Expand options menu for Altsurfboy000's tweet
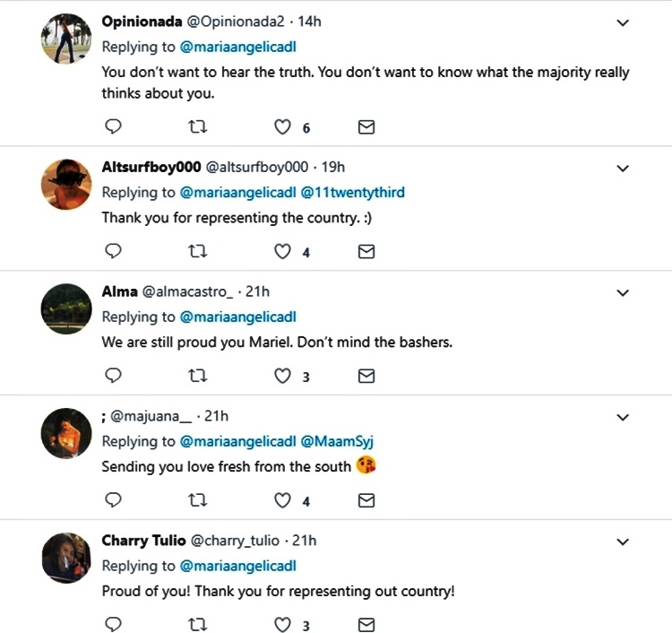 [624, 168]
